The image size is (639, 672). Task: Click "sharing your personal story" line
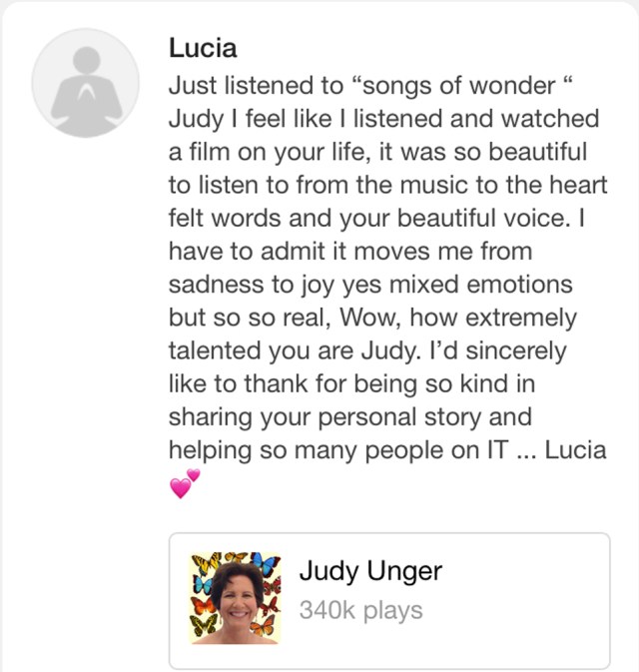[x=349, y=416]
